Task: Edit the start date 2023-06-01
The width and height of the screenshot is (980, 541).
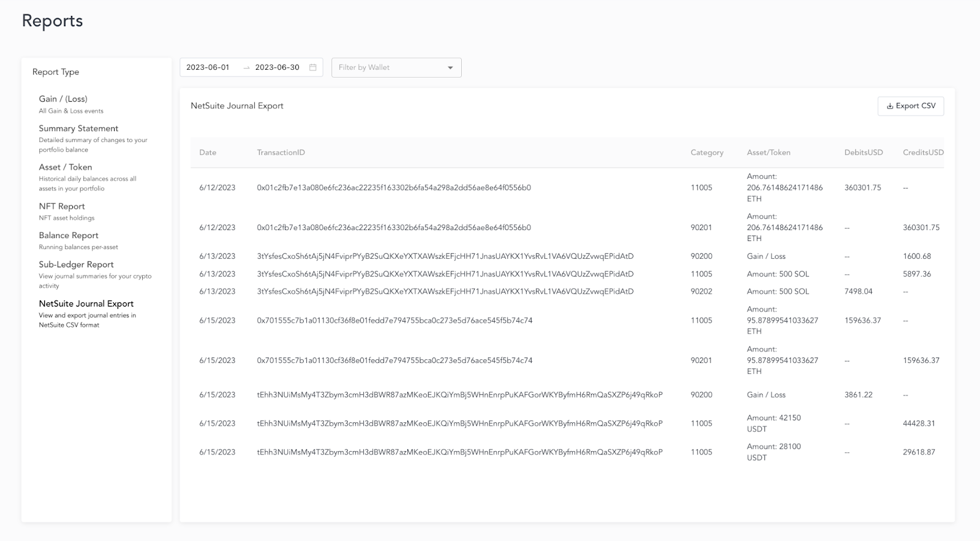Action: point(208,67)
